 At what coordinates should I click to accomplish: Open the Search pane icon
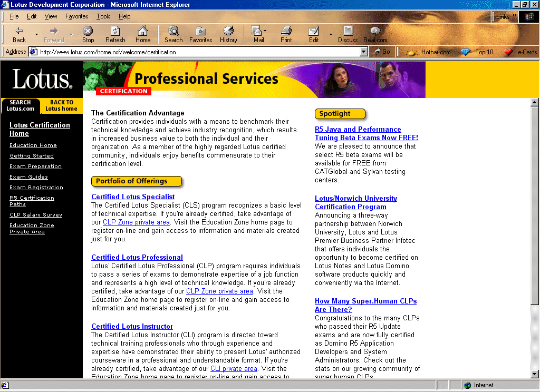[x=173, y=31]
